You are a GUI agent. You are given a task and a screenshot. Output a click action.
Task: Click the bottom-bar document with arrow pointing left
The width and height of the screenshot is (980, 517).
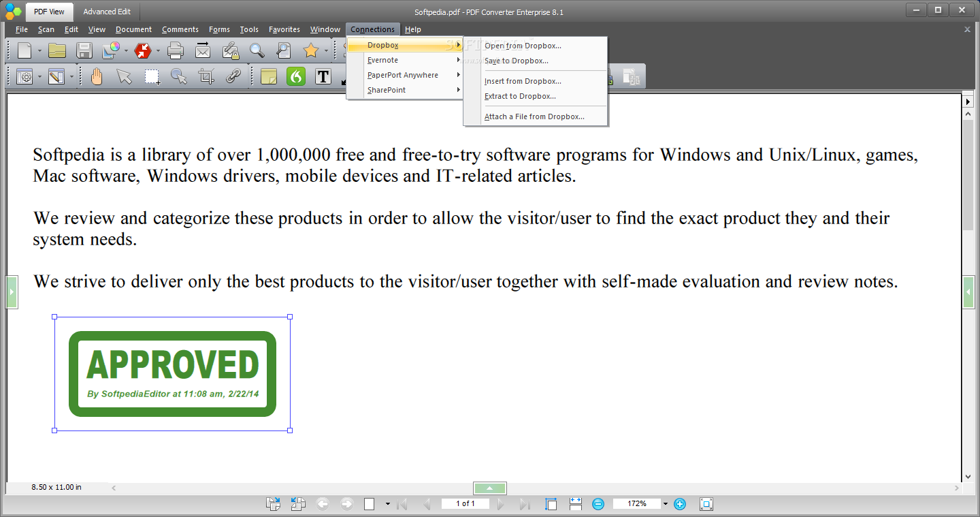[297, 504]
